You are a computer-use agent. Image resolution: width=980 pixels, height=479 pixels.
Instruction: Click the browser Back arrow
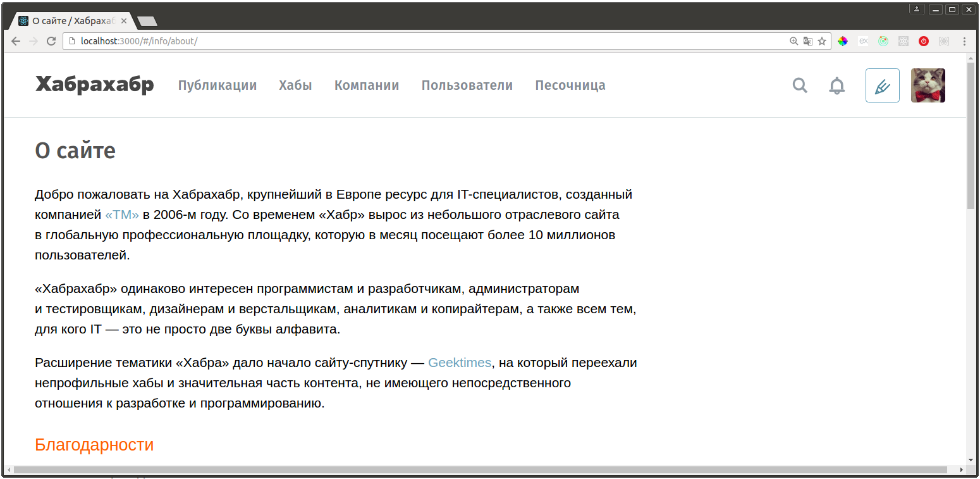coord(16,41)
